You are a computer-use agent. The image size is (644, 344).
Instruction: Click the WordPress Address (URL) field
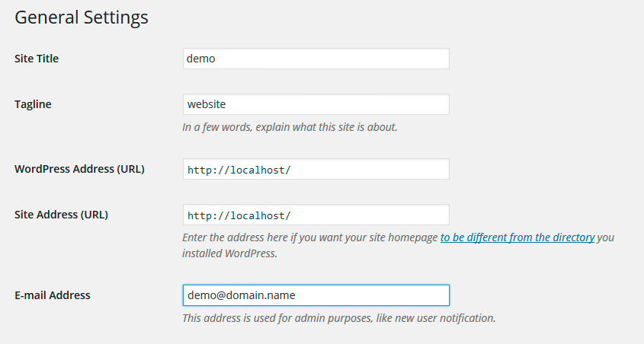click(x=316, y=169)
